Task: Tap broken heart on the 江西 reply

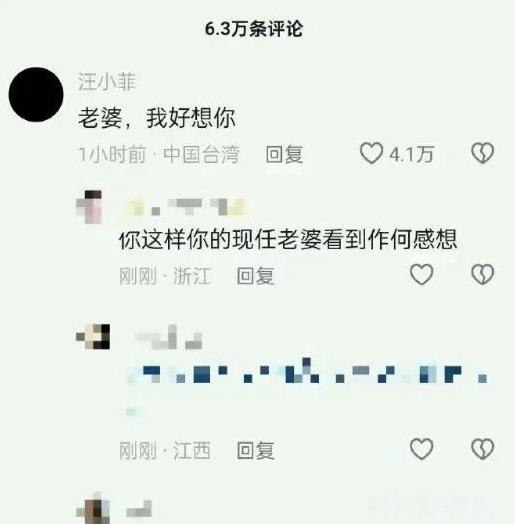Action: click(x=482, y=448)
